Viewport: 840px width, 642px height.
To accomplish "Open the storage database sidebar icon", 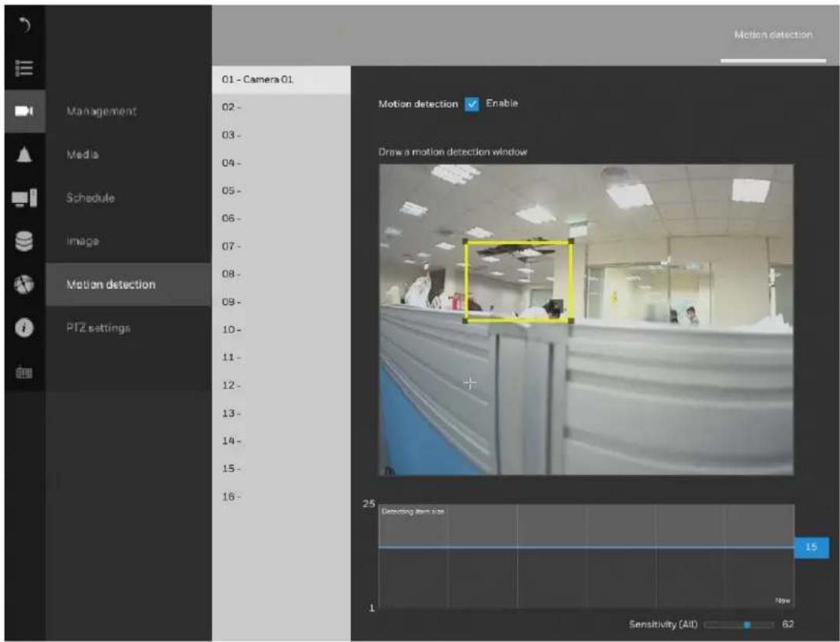I will point(24,241).
